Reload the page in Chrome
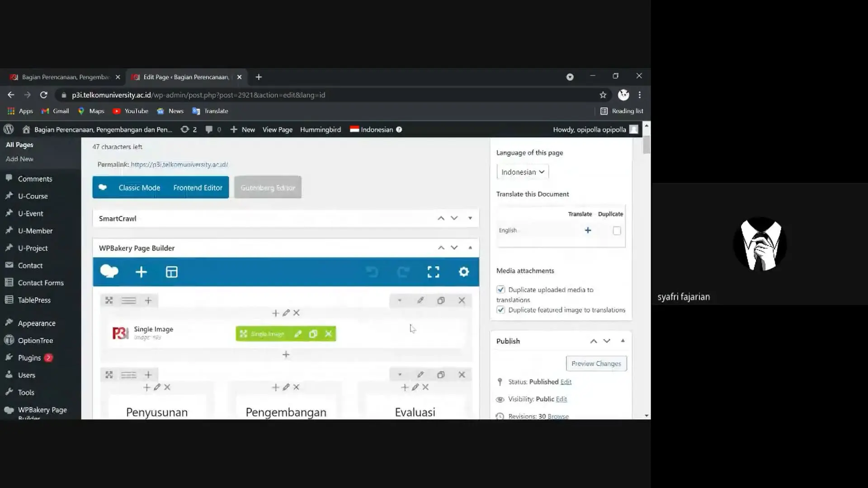 (x=43, y=95)
